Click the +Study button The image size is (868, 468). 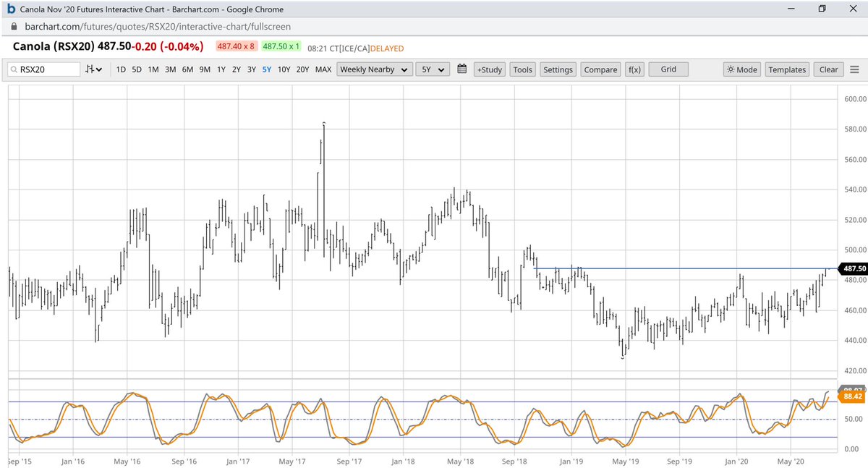tap(489, 69)
